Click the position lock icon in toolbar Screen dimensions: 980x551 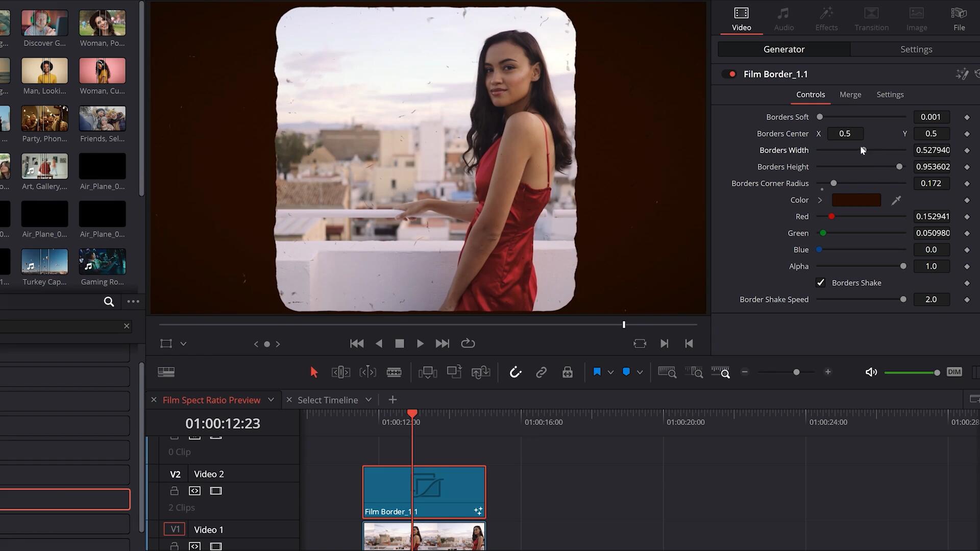point(567,372)
